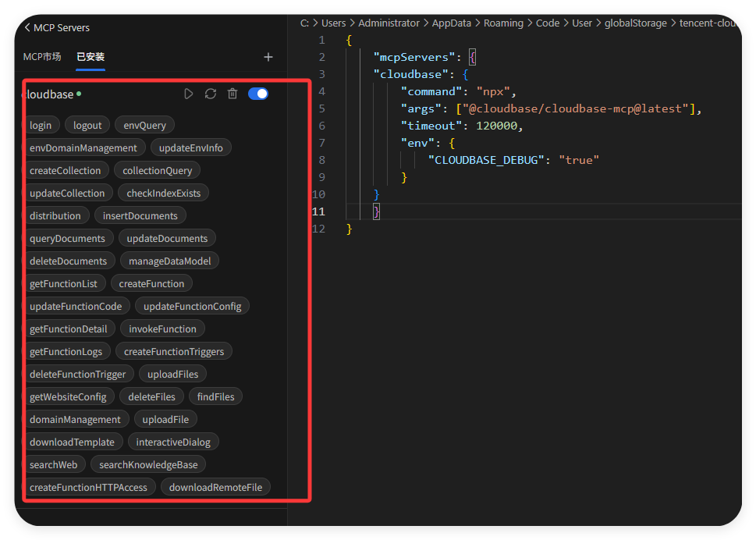Click the domainManagement tool tag

pos(76,420)
